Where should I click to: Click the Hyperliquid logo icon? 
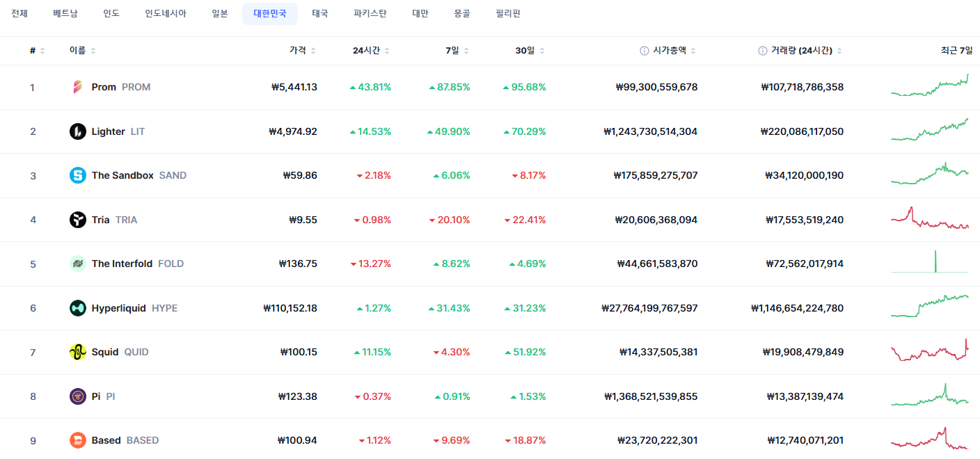[x=77, y=308]
